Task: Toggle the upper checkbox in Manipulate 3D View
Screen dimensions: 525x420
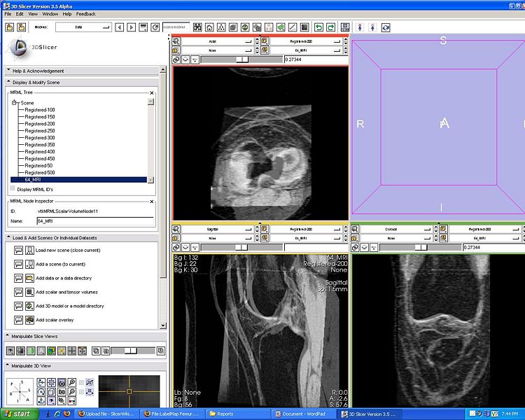Action: click(x=81, y=383)
